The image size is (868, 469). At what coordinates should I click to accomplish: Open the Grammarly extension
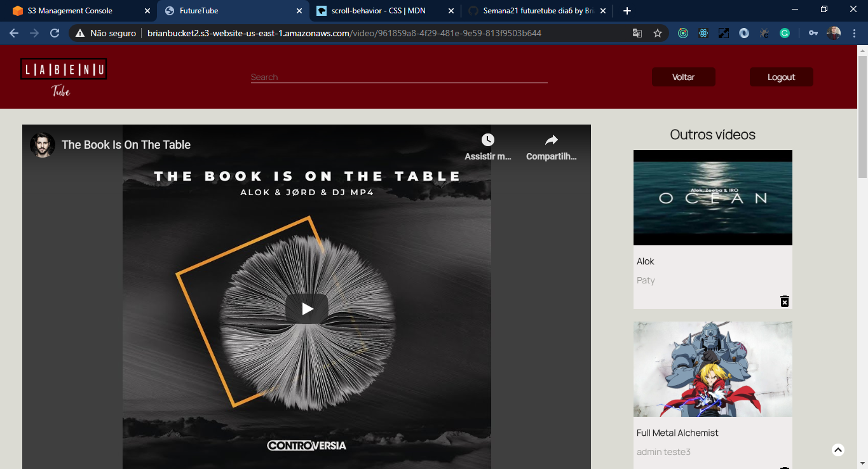pyautogui.click(x=785, y=33)
